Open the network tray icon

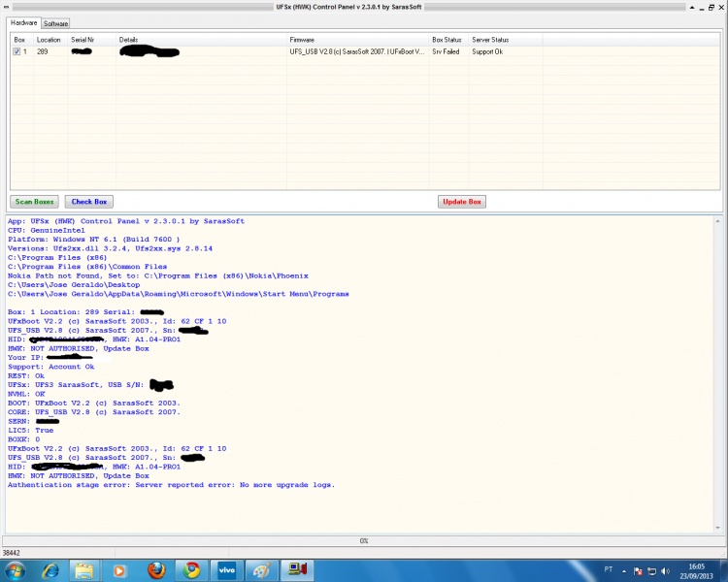pyautogui.click(x=652, y=571)
